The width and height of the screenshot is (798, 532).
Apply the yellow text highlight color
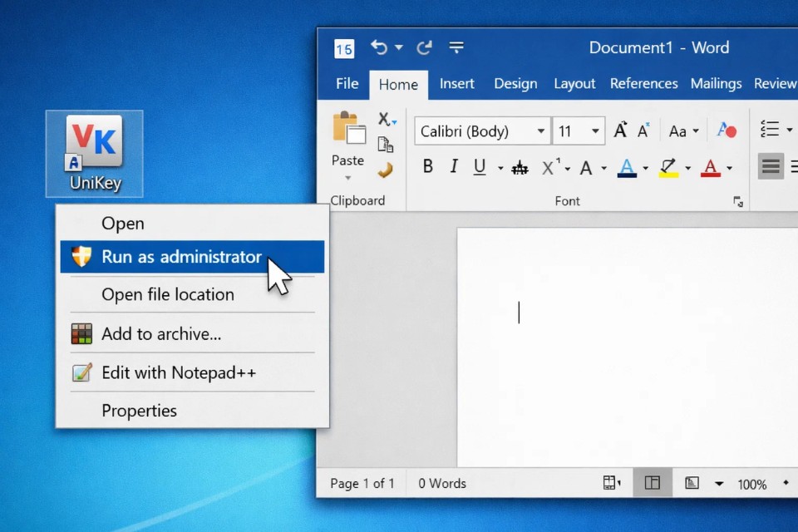668,167
